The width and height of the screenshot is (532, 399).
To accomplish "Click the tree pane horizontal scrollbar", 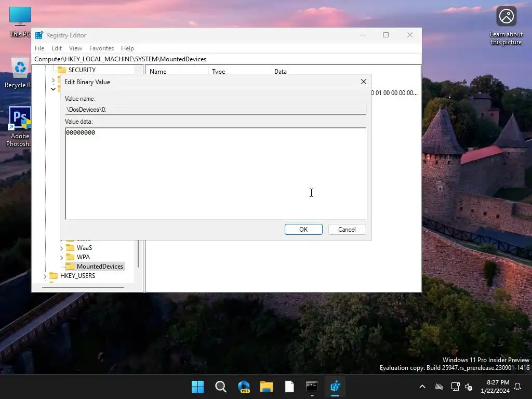I will tap(83, 287).
